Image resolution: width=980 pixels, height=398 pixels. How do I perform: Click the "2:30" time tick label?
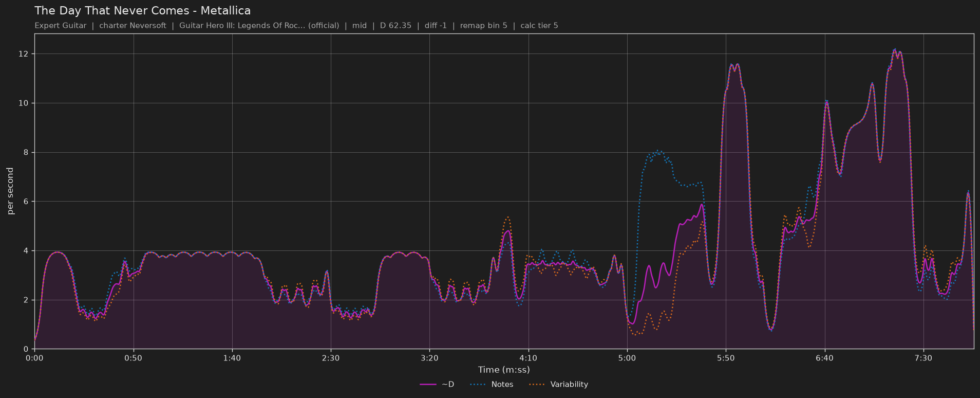click(x=331, y=358)
